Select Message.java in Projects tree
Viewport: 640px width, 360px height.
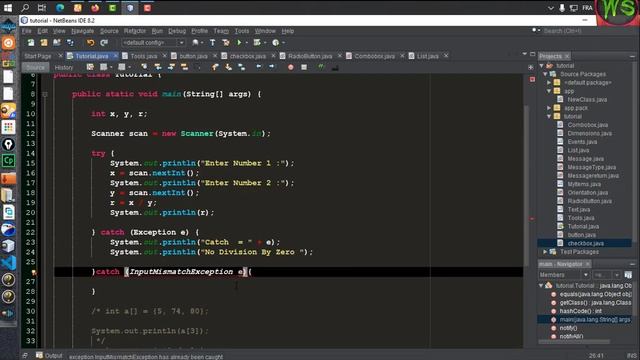[x=585, y=159]
